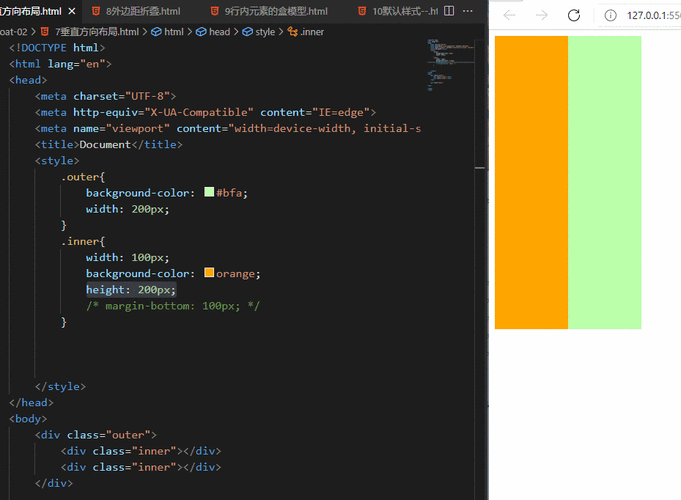Select the html breadcrumb item

click(174, 32)
